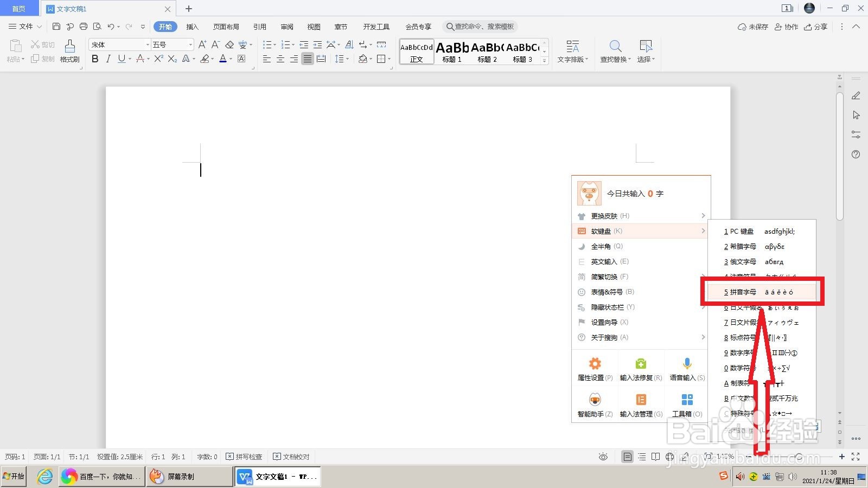
Task: Click the distributed alignment icon
Action: click(x=321, y=59)
